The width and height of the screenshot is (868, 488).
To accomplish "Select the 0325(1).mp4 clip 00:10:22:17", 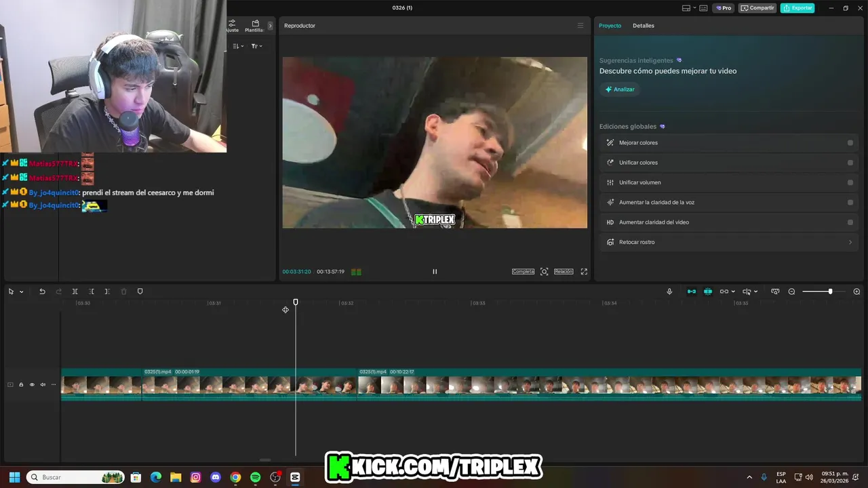I will [609, 384].
